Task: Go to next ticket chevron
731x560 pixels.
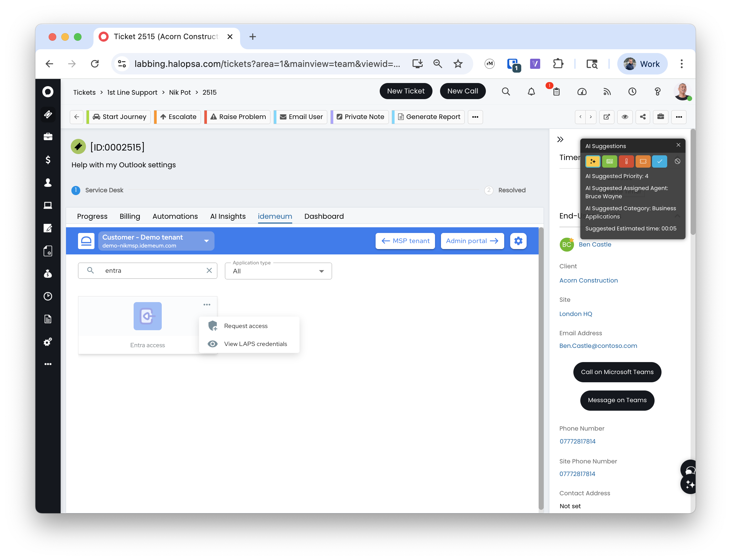Action: click(591, 117)
